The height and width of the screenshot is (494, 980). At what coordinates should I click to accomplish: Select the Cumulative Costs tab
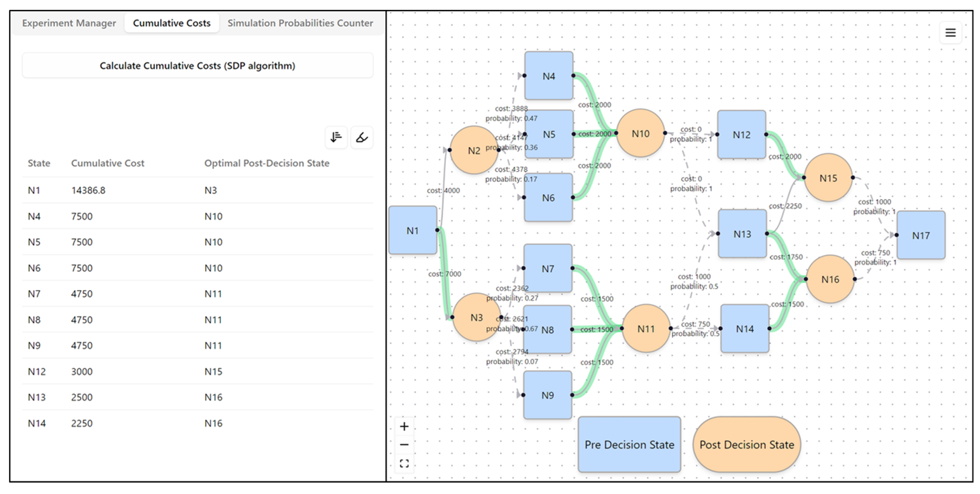(x=171, y=23)
